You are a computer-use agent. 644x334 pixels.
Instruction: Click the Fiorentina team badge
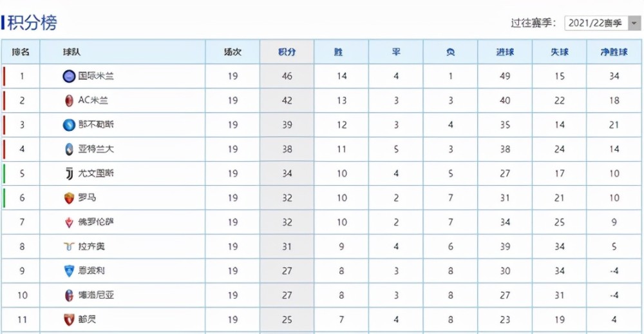(69, 222)
